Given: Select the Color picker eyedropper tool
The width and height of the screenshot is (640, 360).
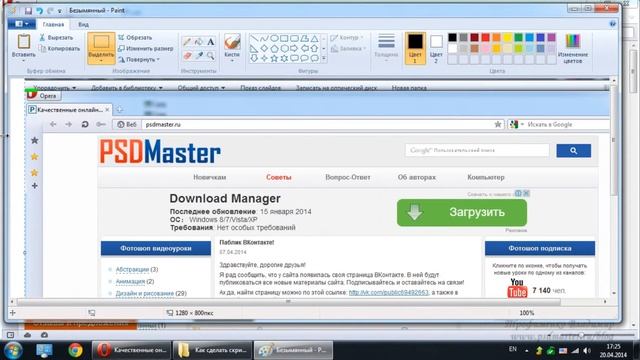Looking at the screenshot, I should point(199,56).
